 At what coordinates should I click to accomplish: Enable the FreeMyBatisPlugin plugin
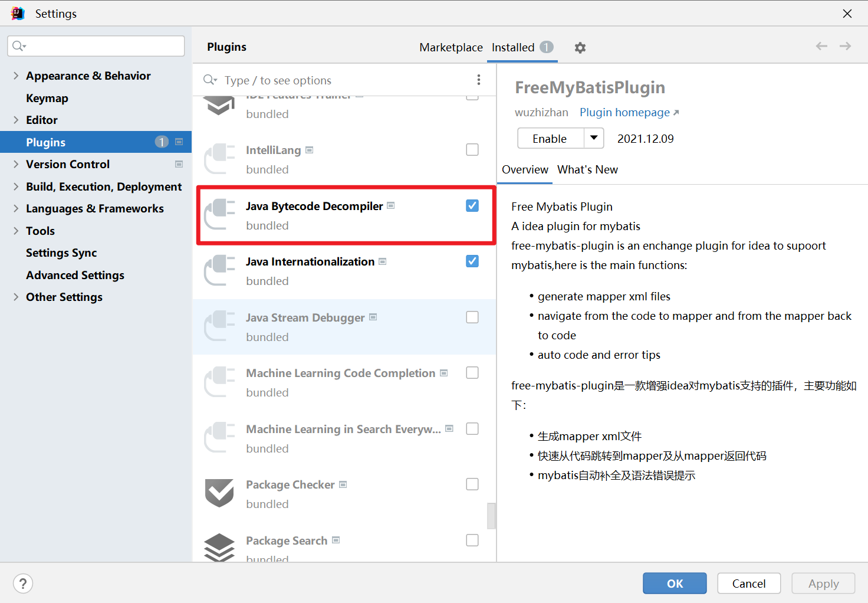click(551, 138)
